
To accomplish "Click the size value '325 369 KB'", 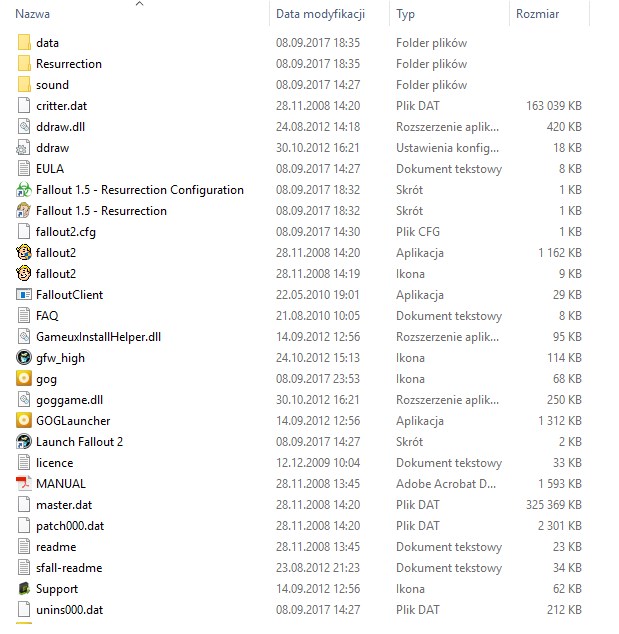I will 554,505.
